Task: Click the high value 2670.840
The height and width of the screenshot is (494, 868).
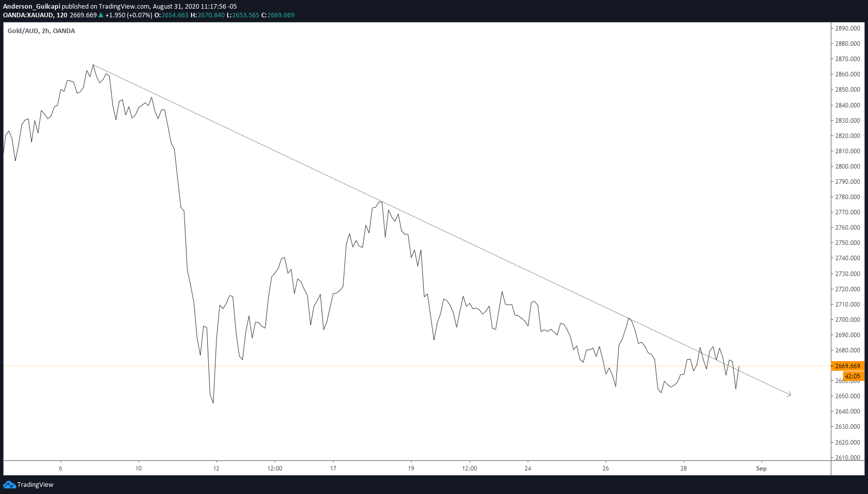Action: pyautogui.click(x=211, y=15)
